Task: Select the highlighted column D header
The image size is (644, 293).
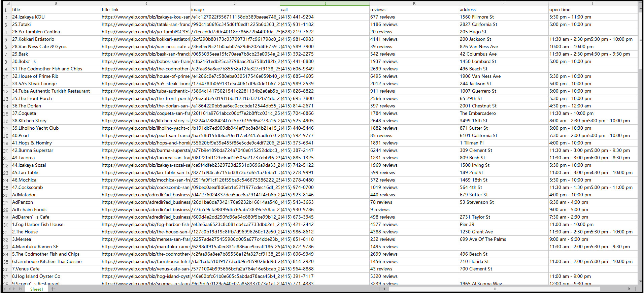Action: pos(325,3)
